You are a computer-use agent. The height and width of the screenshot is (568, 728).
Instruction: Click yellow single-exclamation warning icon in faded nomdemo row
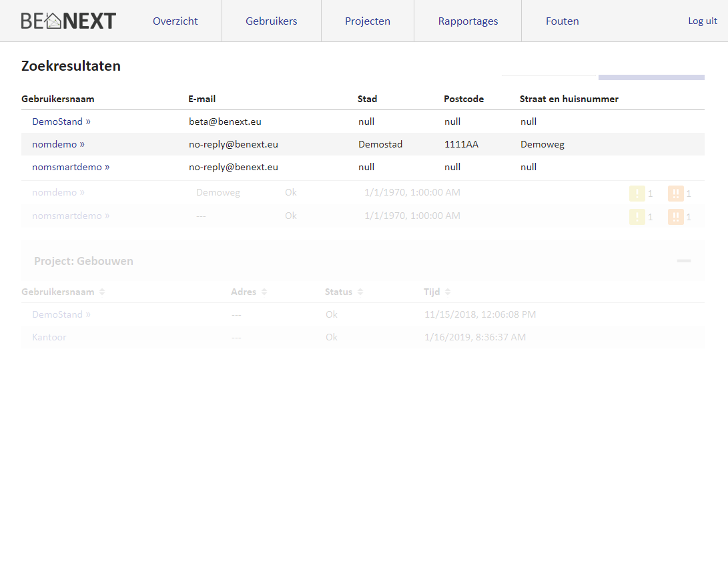pos(637,193)
